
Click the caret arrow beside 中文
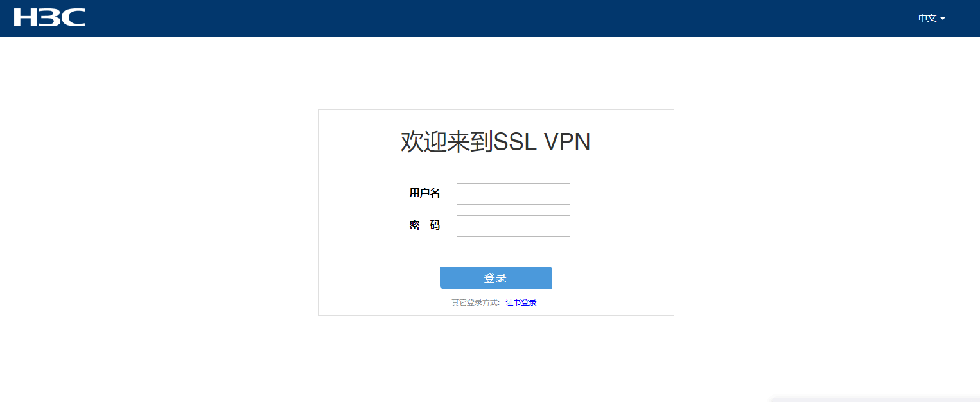943,19
